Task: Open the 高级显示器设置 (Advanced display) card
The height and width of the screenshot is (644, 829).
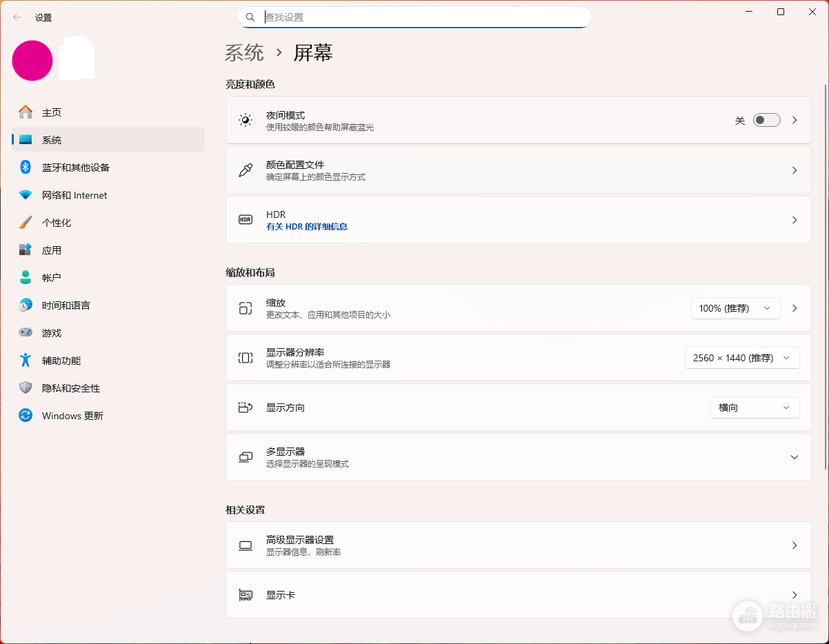Action: click(x=519, y=545)
